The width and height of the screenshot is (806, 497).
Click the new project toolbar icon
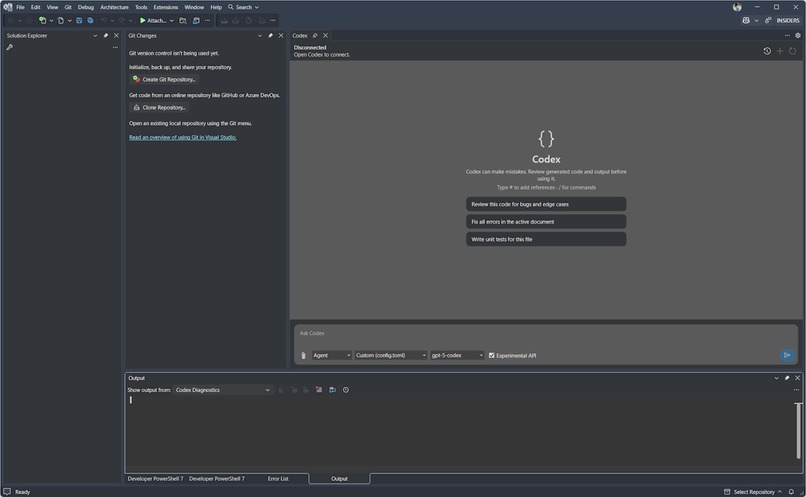pyautogui.click(x=42, y=21)
